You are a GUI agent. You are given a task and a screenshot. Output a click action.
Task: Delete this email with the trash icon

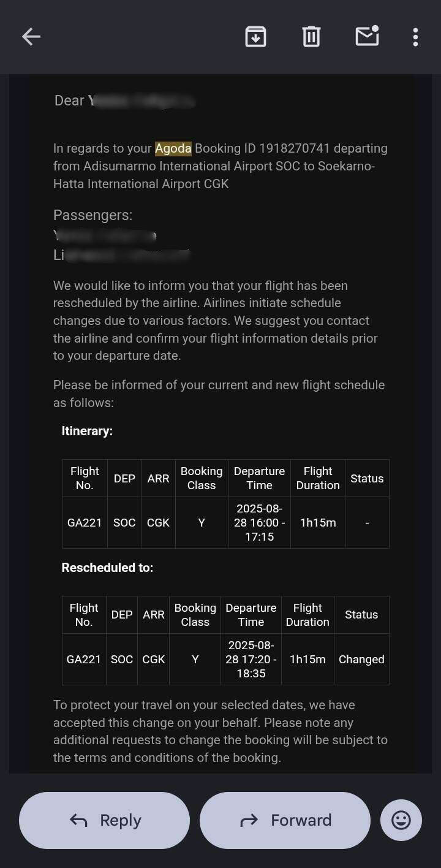(311, 36)
